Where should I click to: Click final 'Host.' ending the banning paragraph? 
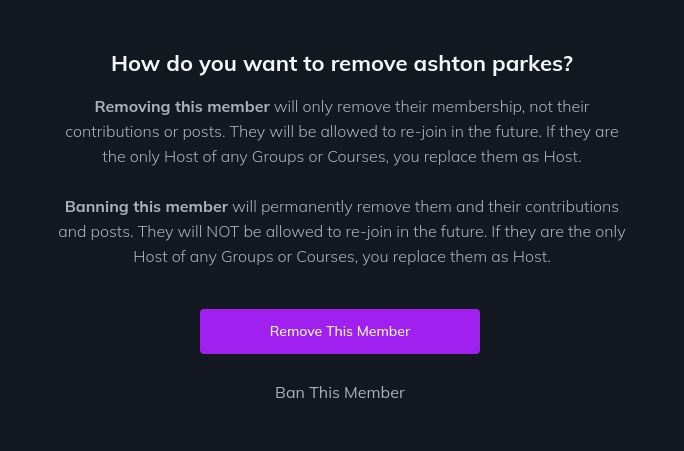coord(531,256)
